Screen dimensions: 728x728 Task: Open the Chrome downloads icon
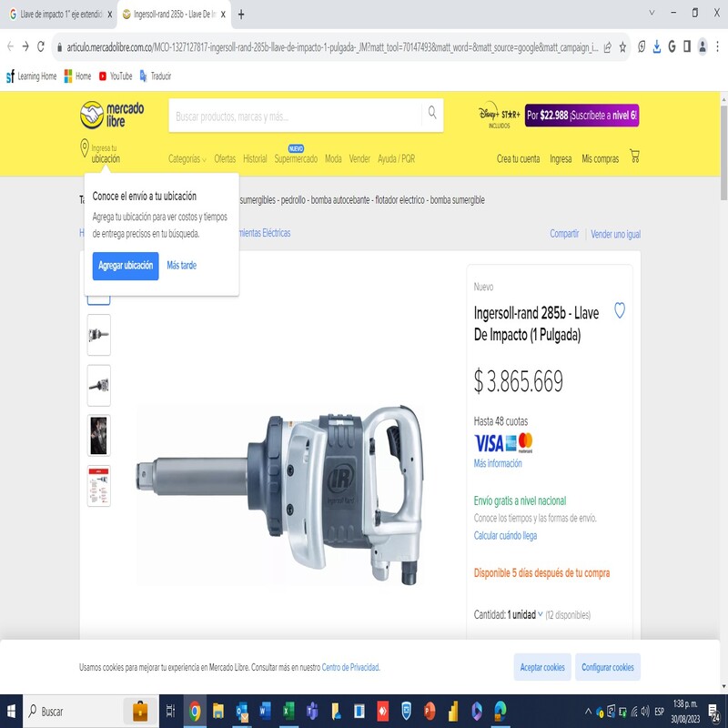point(656,46)
